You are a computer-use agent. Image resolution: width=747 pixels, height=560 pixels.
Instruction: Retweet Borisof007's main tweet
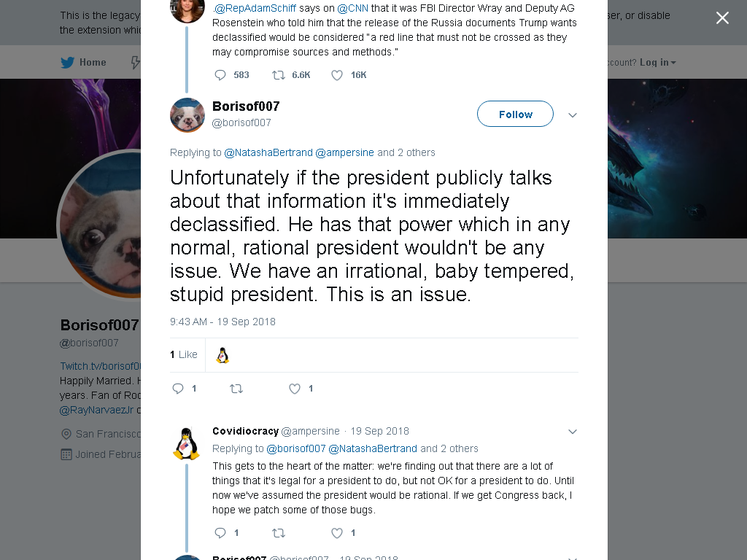tap(236, 389)
